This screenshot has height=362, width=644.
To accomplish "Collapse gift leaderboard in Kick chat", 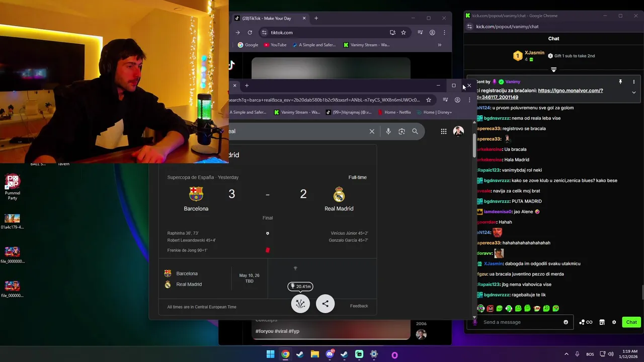I will tap(553, 69).
